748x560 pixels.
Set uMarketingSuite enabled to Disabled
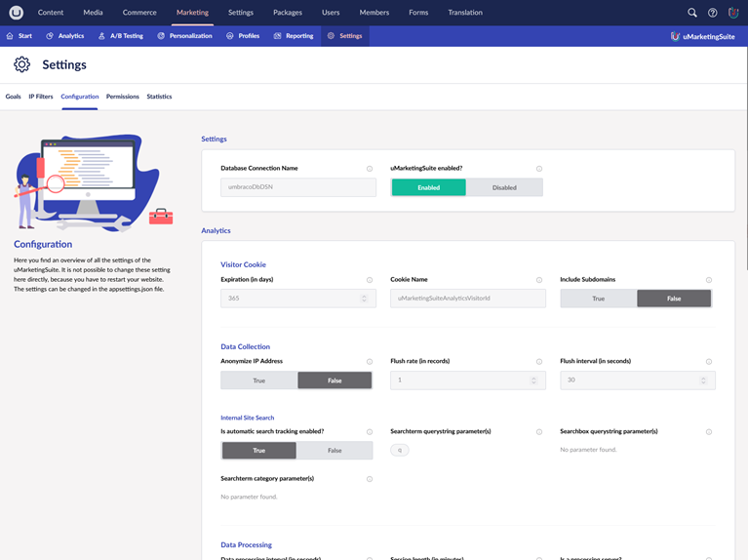coord(504,187)
